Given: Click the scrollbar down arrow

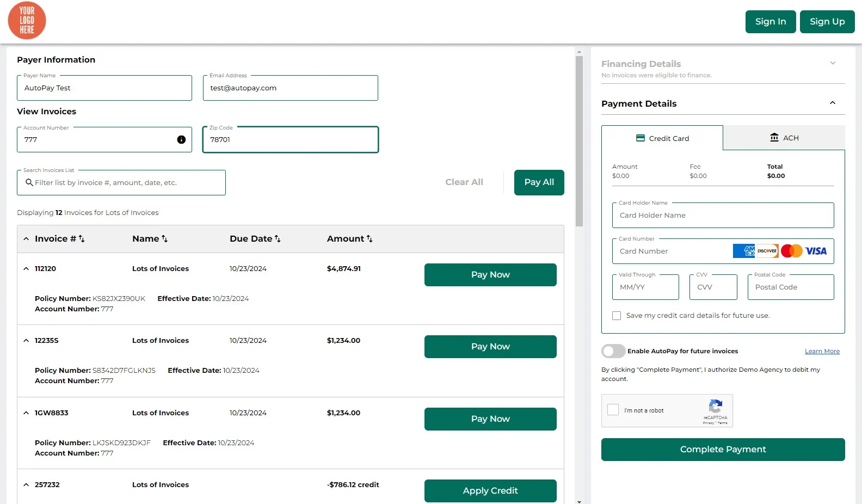Looking at the screenshot, I should click(x=580, y=501).
